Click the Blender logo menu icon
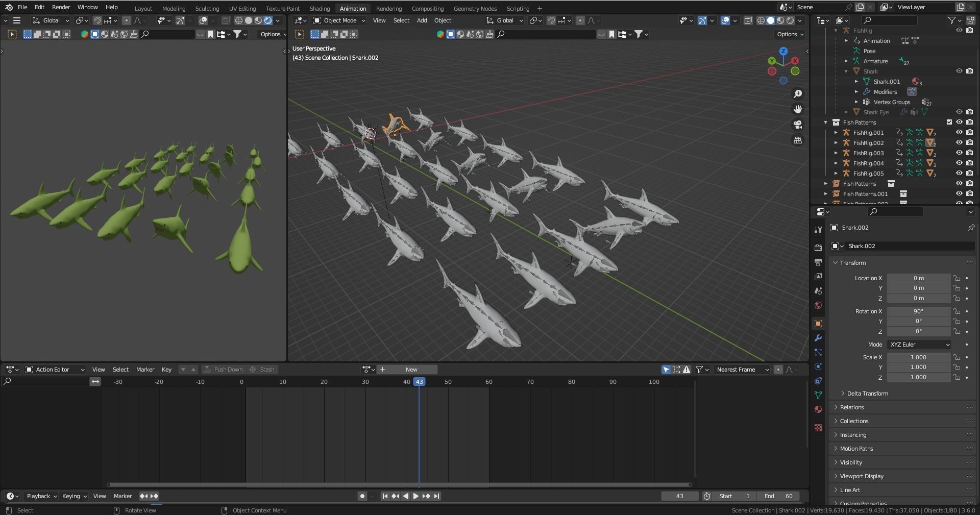 point(9,7)
